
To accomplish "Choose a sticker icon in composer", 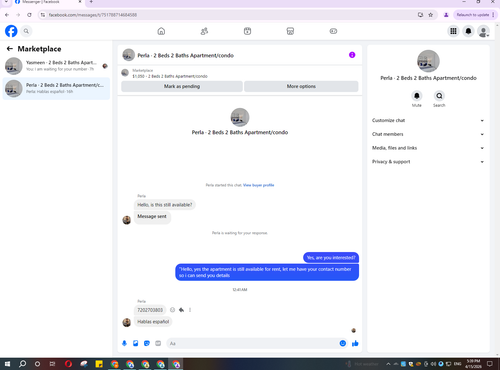I will pyautogui.click(x=147, y=343).
